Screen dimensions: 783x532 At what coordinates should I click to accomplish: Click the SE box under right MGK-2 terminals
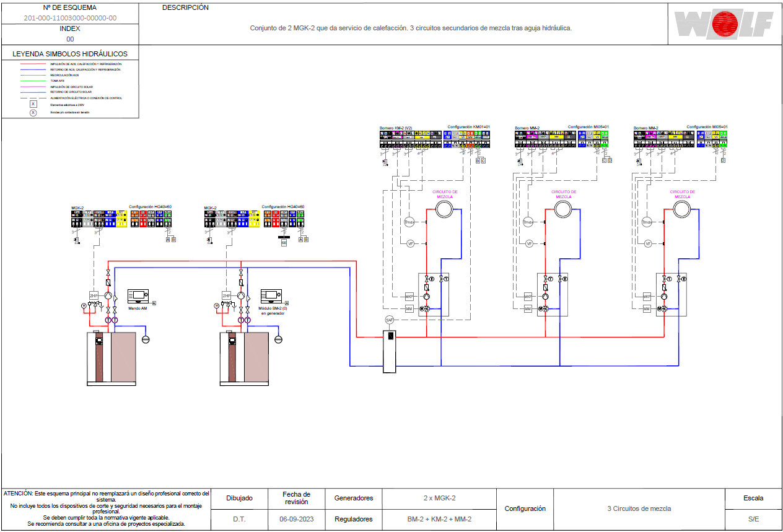284,243
